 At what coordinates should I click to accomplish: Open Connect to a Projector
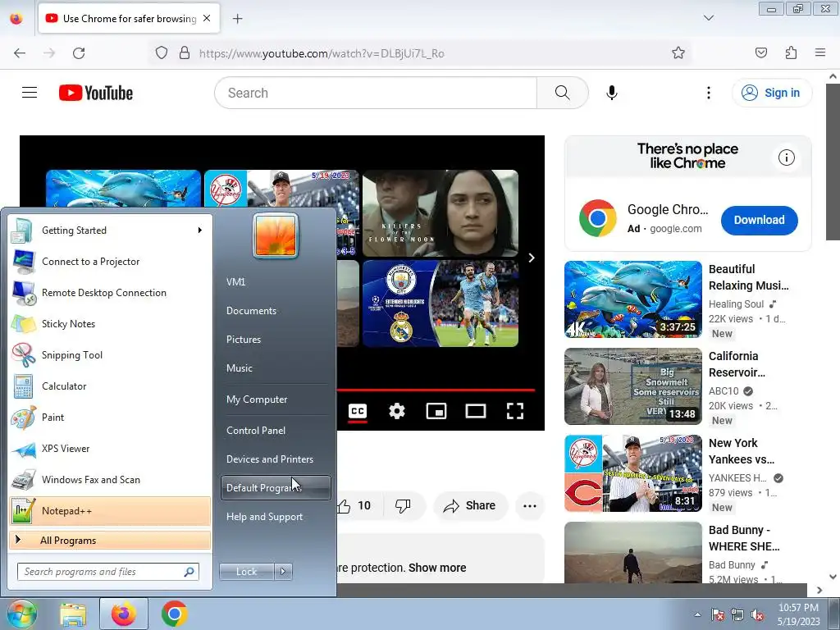[x=110, y=262]
